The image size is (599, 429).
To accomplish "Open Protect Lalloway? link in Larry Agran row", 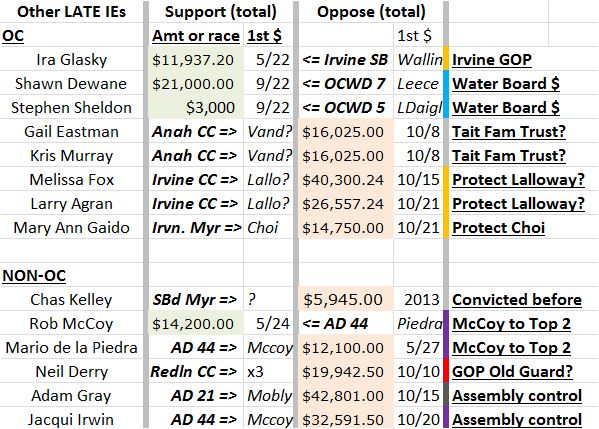I will pos(518,204).
